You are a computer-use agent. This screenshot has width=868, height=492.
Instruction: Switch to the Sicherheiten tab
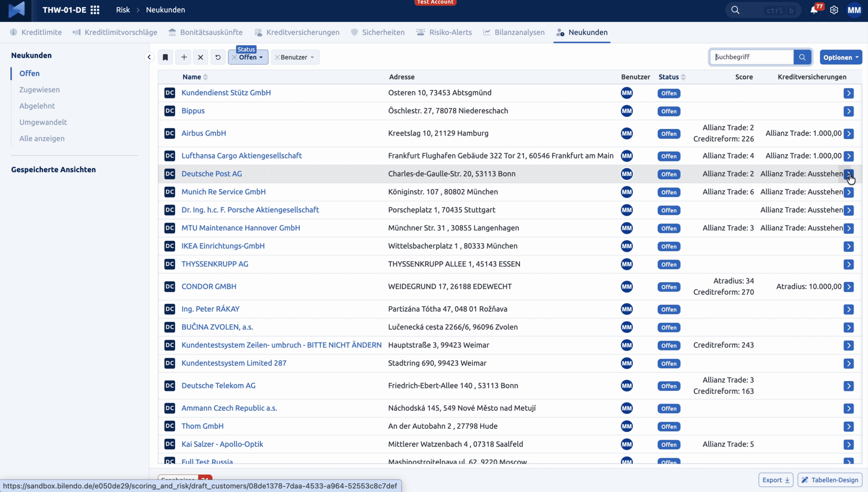[378, 33]
